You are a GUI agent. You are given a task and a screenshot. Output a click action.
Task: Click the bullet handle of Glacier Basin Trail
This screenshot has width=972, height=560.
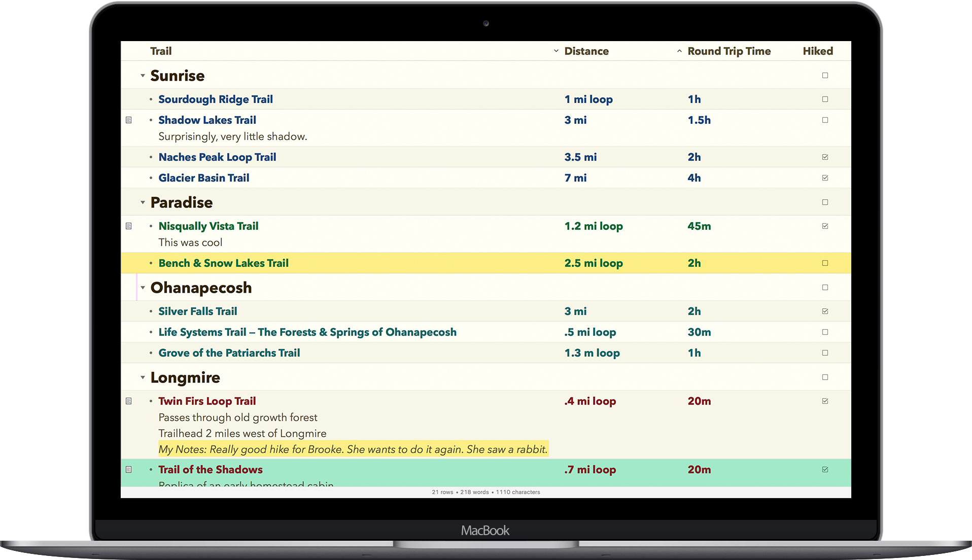click(x=151, y=178)
